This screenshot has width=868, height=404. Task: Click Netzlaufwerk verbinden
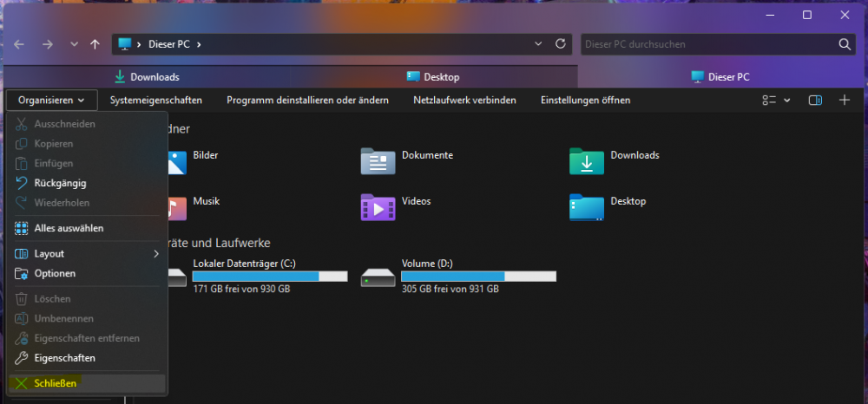pos(465,100)
